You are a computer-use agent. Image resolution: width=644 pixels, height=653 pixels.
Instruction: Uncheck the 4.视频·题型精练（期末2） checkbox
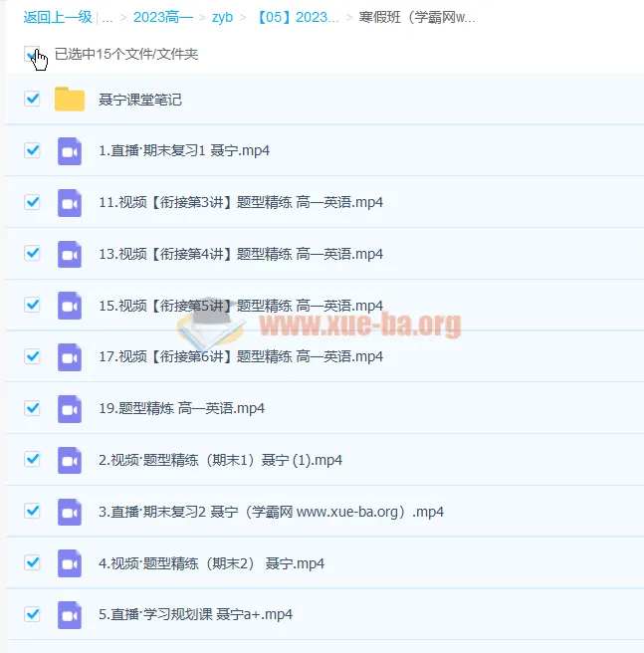pos(32,562)
